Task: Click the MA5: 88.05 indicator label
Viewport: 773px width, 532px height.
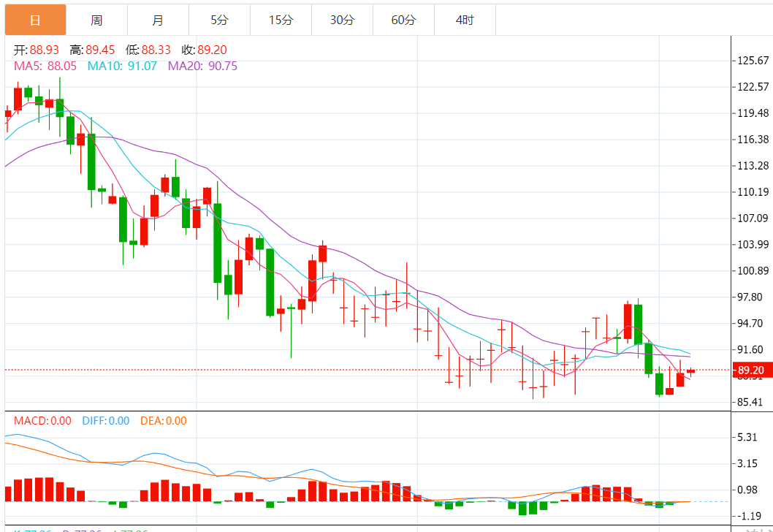Action: (45, 66)
